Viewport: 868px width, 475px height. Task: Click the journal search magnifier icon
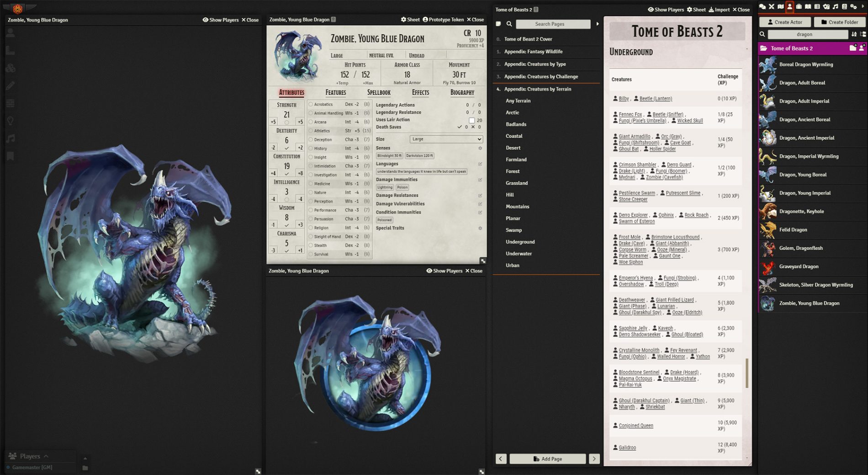(x=509, y=24)
